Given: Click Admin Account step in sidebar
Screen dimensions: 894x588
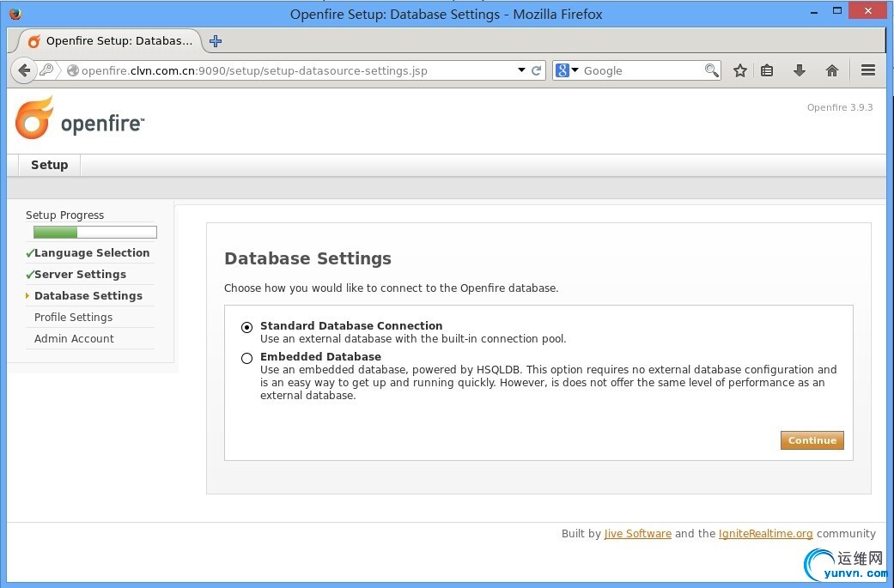Looking at the screenshot, I should (x=74, y=338).
